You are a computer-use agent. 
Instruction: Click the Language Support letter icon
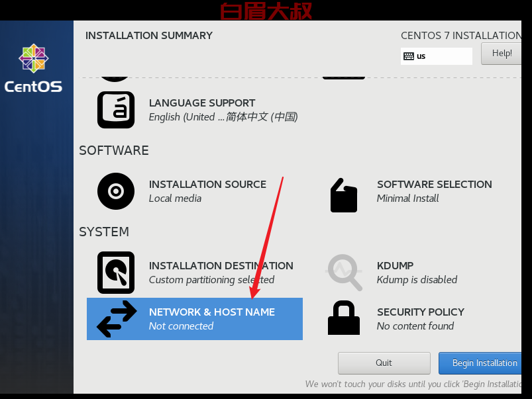[x=116, y=110]
